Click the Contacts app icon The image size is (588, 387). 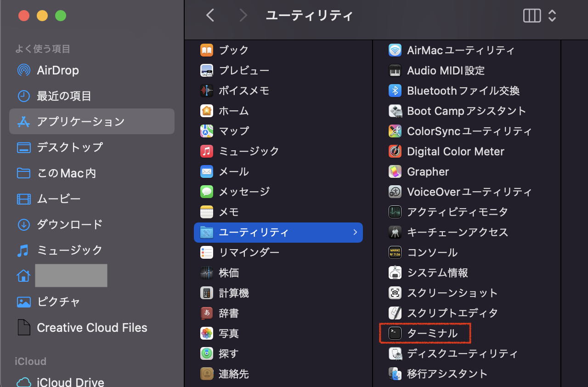tap(207, 374)
